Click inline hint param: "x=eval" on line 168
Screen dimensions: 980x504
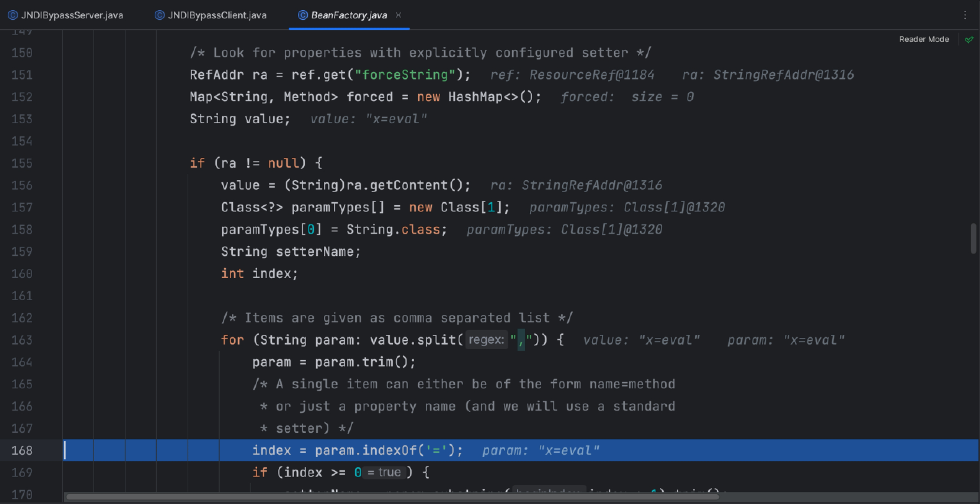click(x=541, y=450)
